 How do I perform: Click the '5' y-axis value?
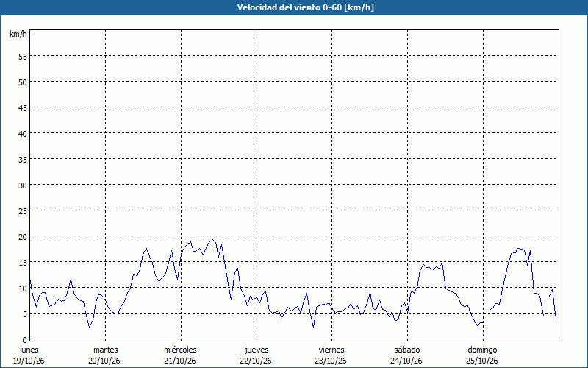pos(25,314)
